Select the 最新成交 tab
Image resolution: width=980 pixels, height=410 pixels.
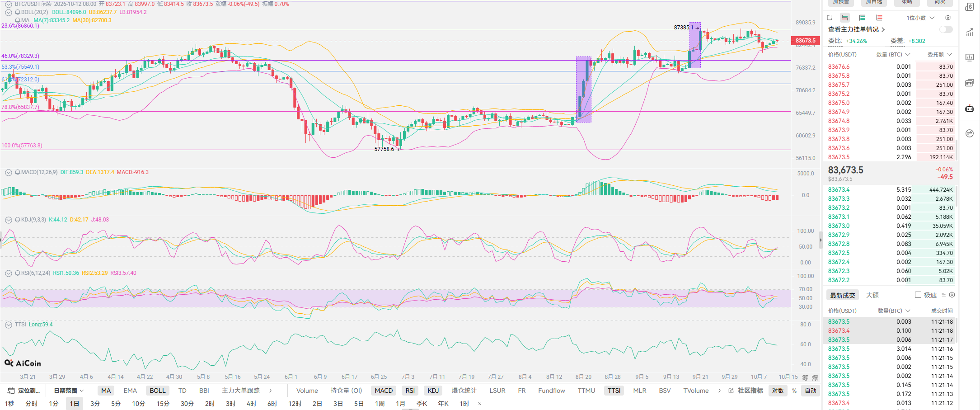(843, 295)
